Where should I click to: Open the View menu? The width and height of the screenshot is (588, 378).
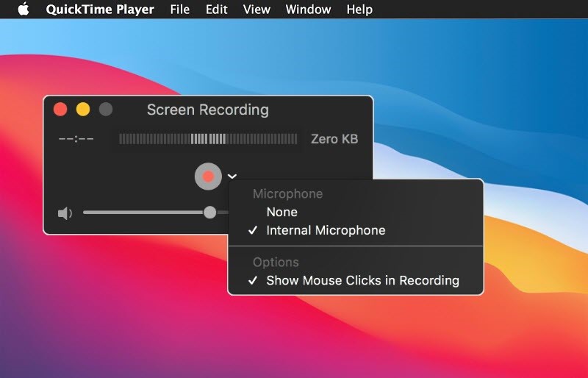pos(257,10)
